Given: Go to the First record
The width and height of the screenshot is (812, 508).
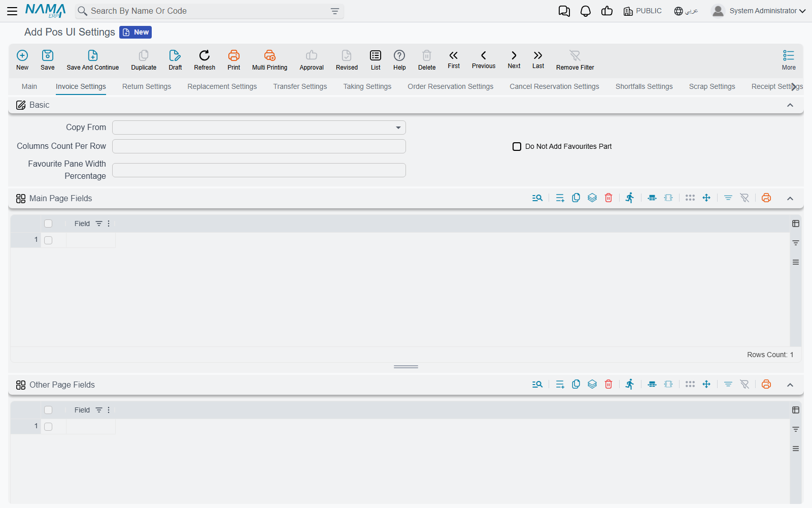Looking at the screenshot, I should click(x=454, y=59).
